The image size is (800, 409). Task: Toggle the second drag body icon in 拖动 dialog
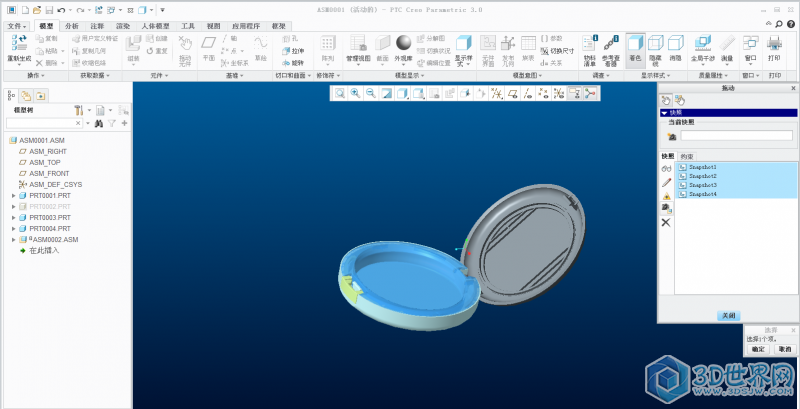tap(680, 100)
